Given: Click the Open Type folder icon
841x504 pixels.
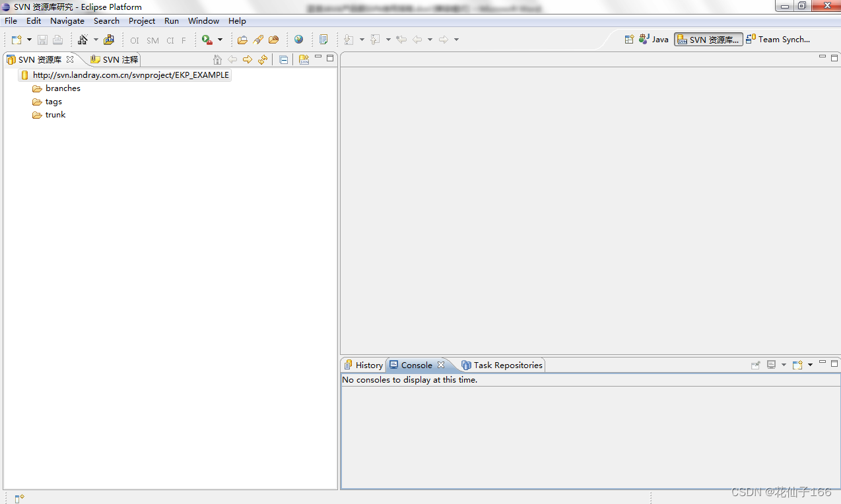Looking at the screenshot, I should click(x=242, y=40).
